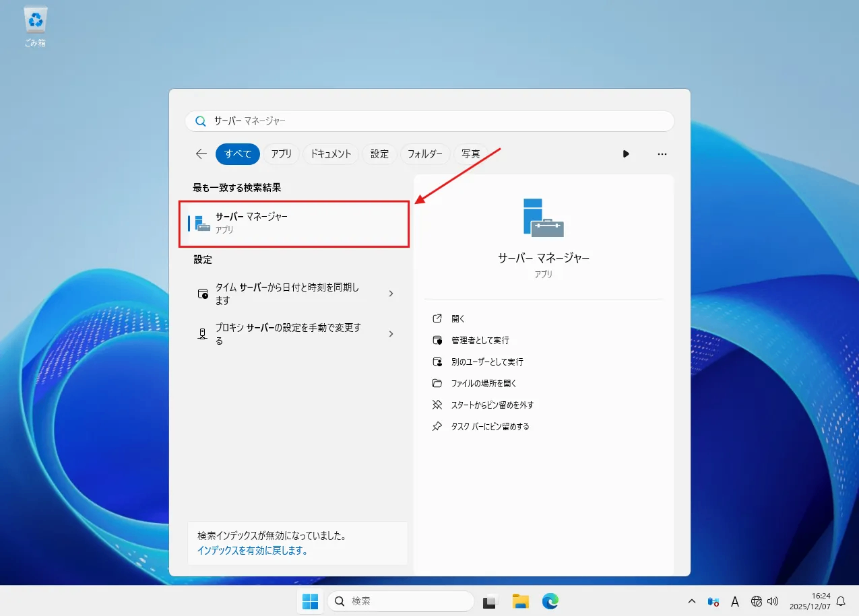Choose ファイルの場所を開く
Screen dimensions: 859x616
click(484, 383)
